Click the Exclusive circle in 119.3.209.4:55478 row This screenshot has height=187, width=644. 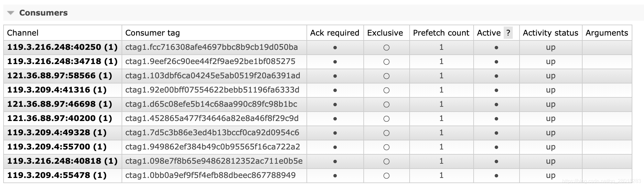click(x=386, y=176)
